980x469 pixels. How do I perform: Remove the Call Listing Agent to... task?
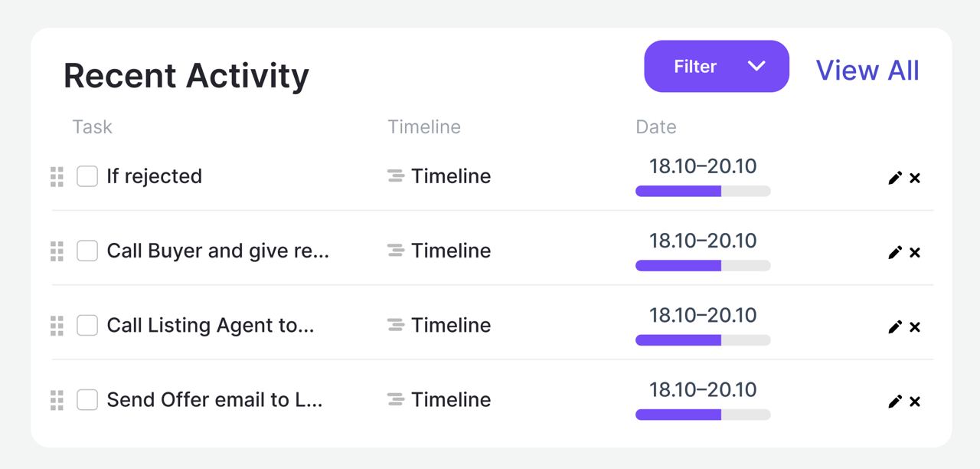pos(915,326)
